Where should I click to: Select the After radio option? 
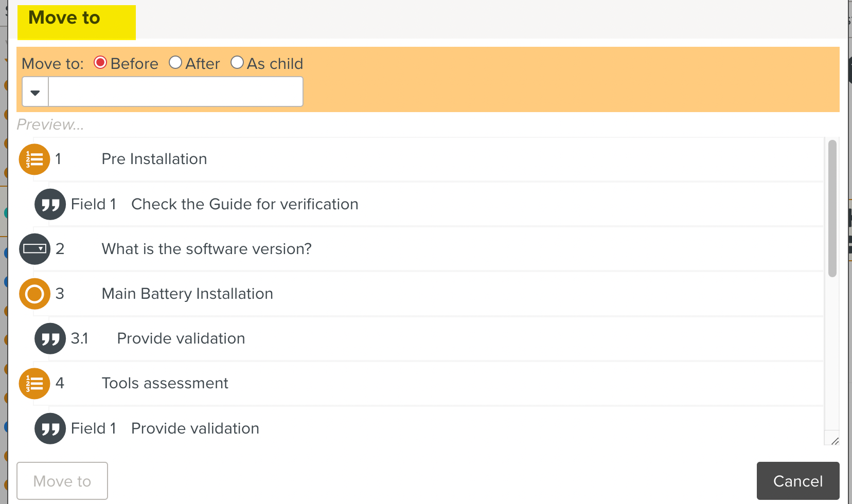tap(175, 63)
